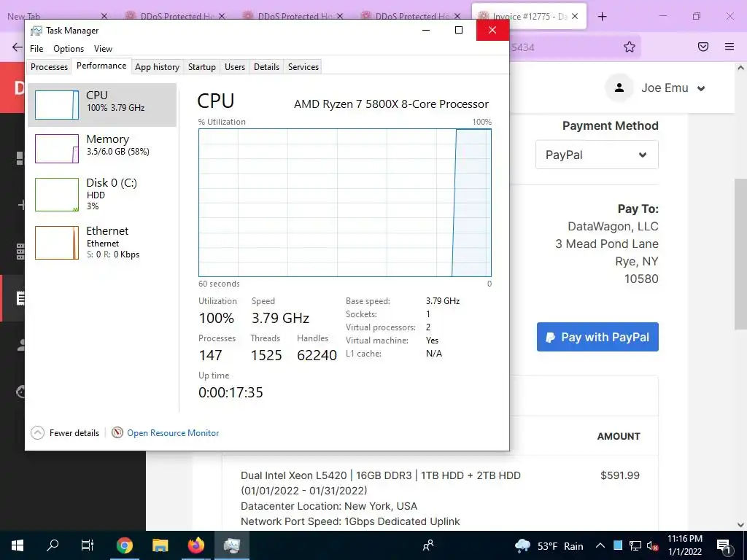Click the AMOUNT column header
This screenshot has height=560, width=747.
[x=619, y=436]
